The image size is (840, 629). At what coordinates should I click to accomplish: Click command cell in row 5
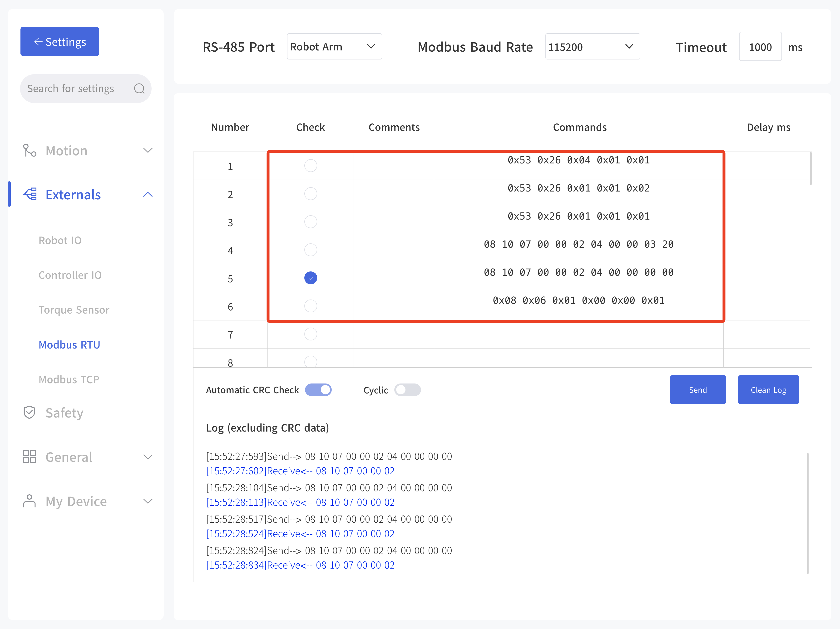coord(579,278)
